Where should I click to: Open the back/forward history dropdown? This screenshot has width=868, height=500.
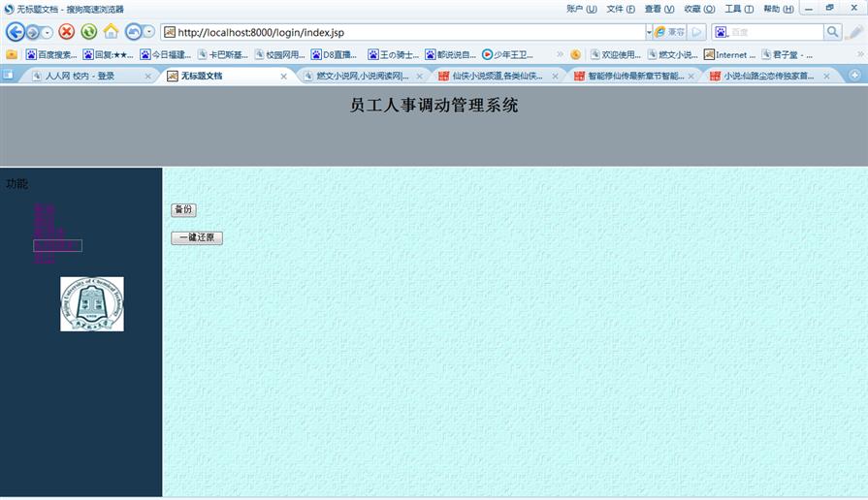[x=48, y=33]
